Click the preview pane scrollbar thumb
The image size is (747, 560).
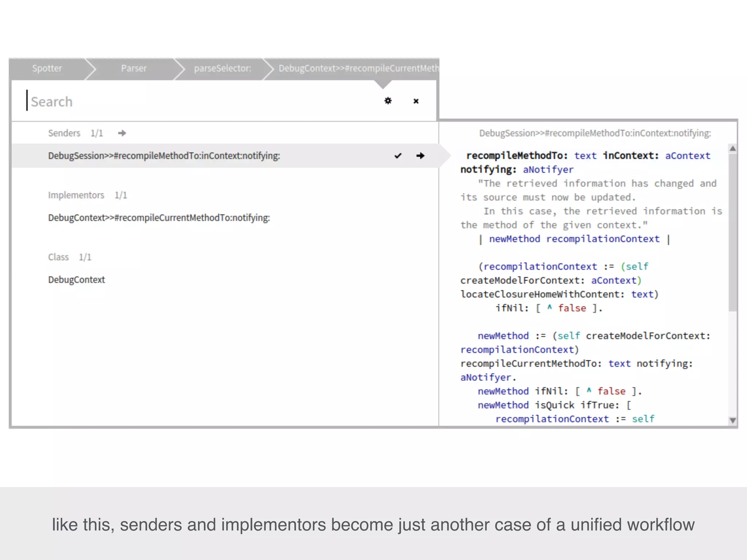732,233
